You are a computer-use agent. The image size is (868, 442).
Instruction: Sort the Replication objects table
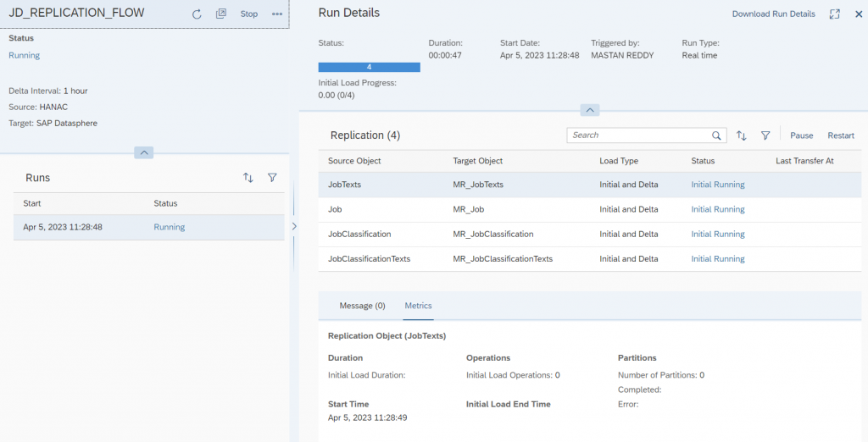[x=741, y=135]
